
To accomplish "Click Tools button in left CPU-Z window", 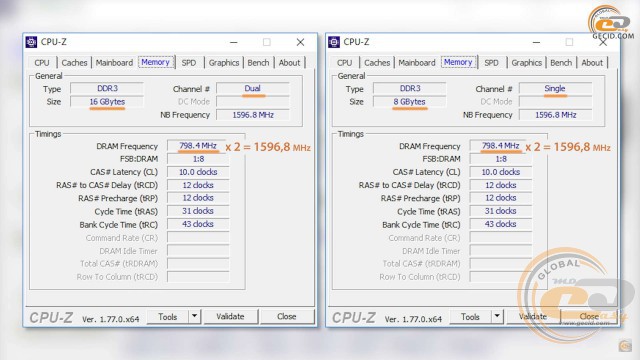I will pos(168,317).
